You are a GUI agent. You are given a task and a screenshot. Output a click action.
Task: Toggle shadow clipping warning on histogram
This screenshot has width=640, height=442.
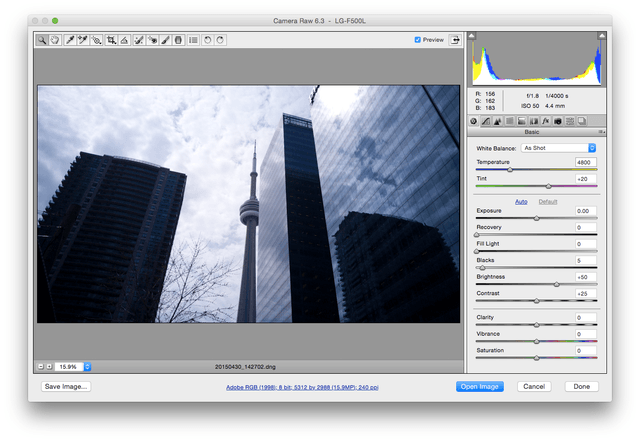[x=471, y=36]
